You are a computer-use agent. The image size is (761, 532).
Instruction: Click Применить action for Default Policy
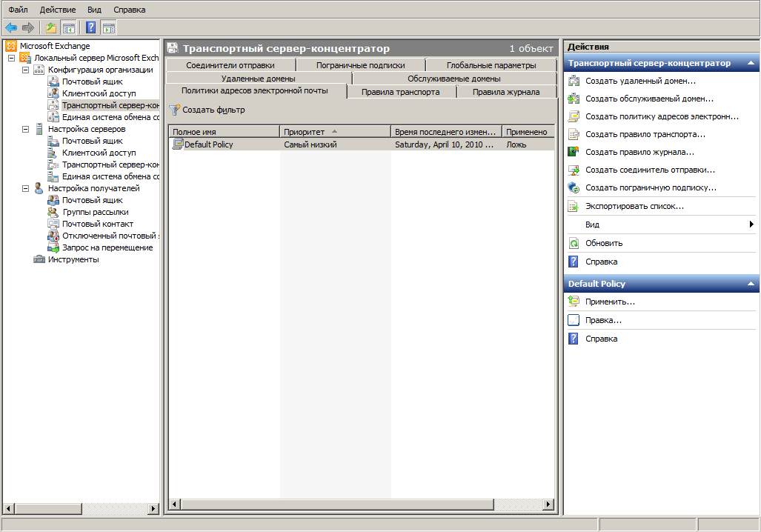coord(610,302)
